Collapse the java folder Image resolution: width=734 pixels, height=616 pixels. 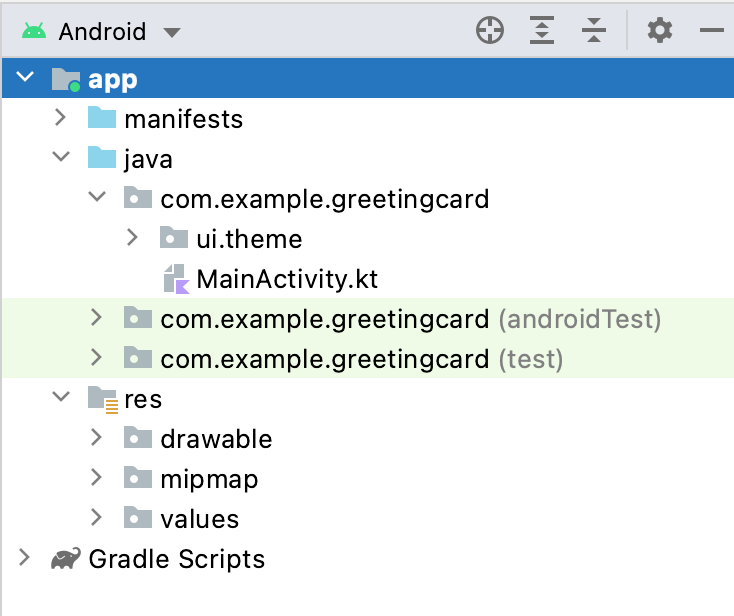(60, 159)
